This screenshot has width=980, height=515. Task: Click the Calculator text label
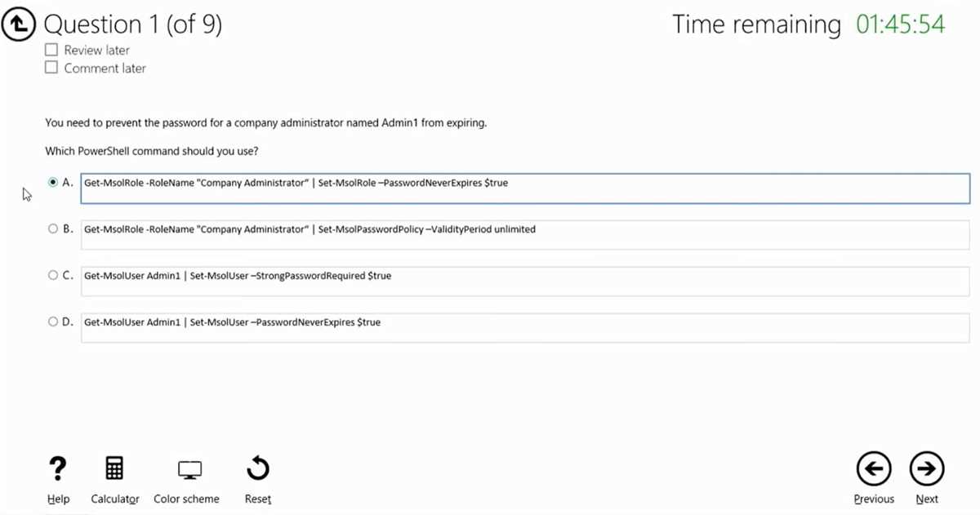click(115, 499)
